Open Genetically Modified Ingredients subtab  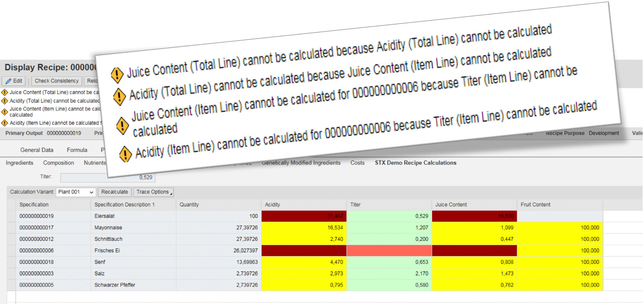pos(301,163)
